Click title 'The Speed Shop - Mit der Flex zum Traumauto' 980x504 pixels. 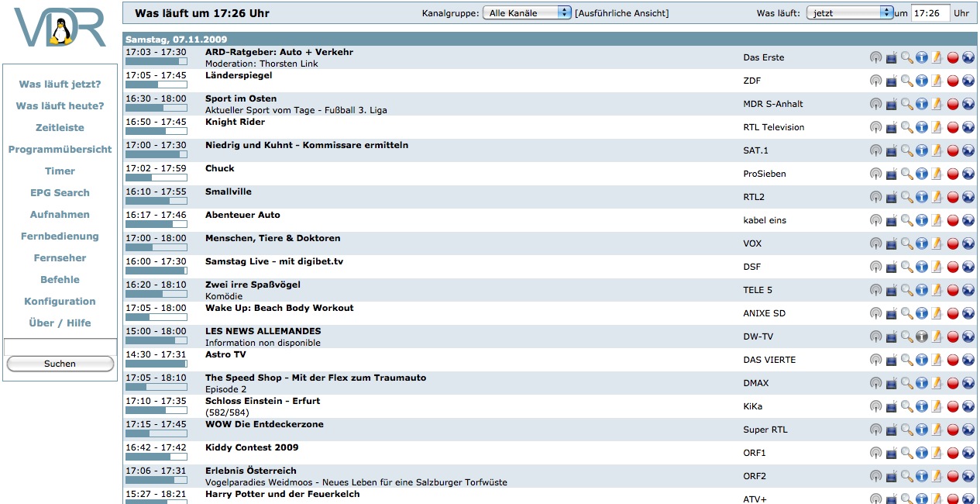(x=315, y=378)
